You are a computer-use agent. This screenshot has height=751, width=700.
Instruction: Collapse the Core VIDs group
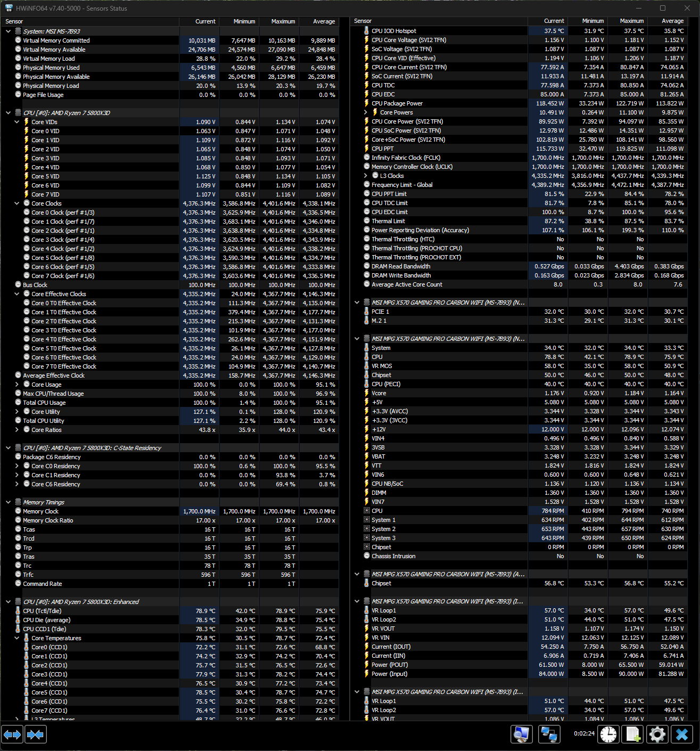[x=17, y=121]
